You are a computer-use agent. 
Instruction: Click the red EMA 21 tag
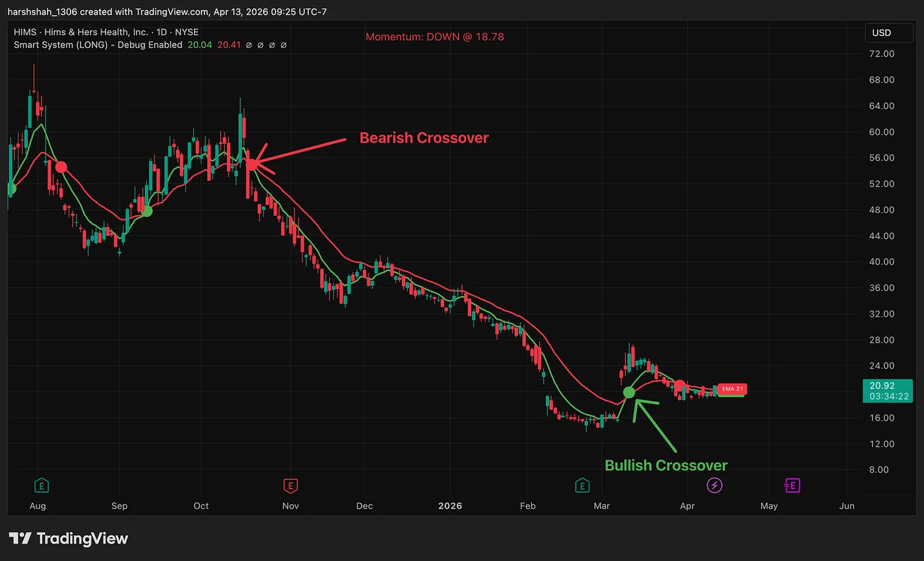(x=732, y=389)
